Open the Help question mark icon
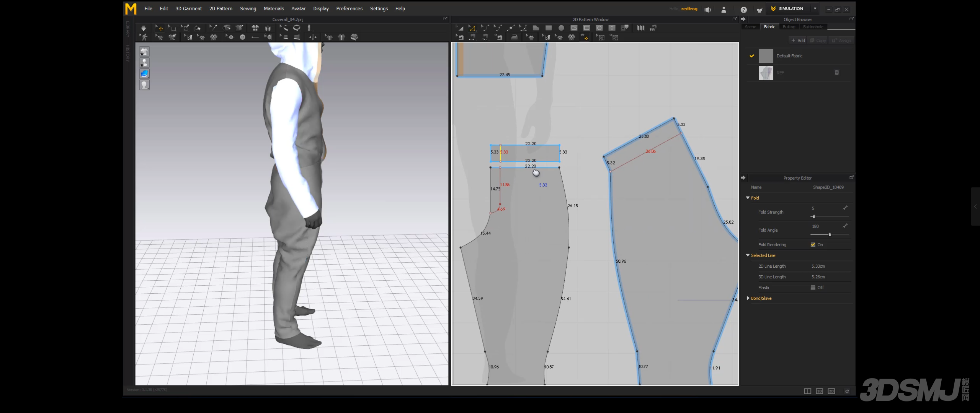The height and width of the screenshot is (413, 980). [x=743, y=10]
